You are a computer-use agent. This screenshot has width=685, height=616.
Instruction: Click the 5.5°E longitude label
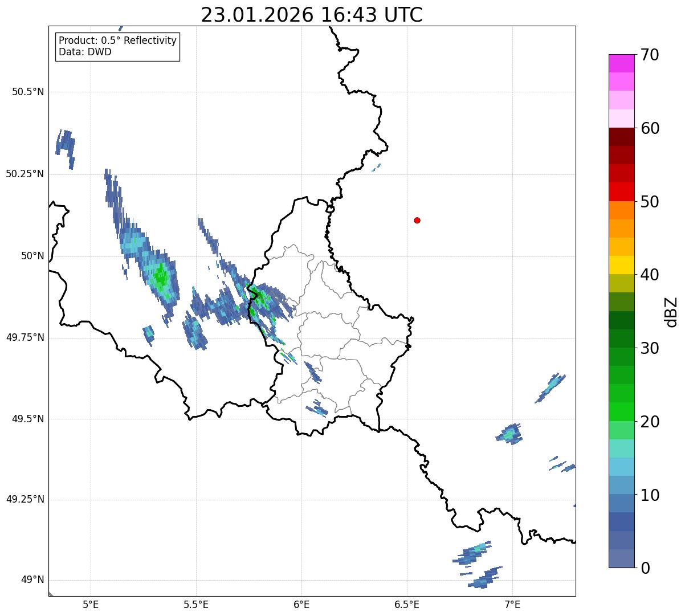pyautogui.click(x=196, y=604)
